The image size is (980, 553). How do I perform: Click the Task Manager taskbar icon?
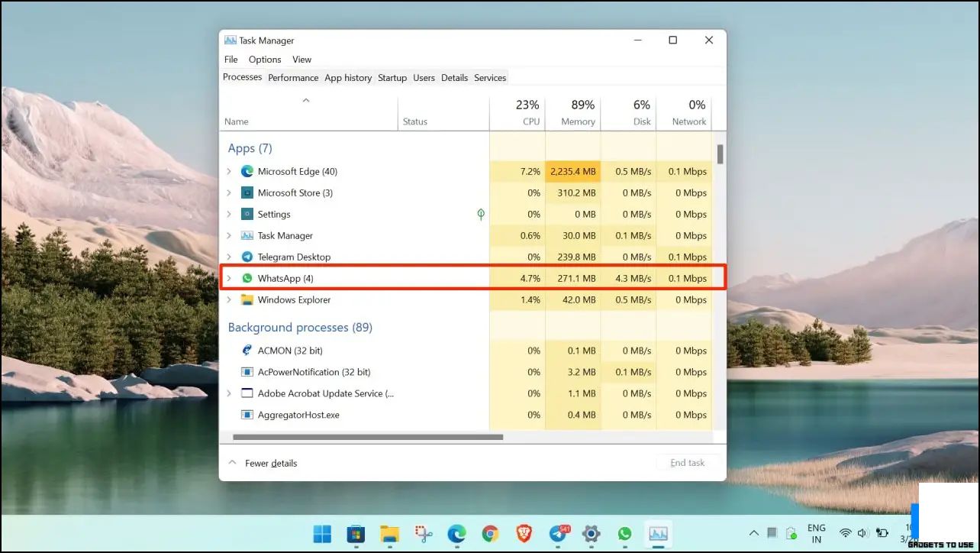[658, 534]
